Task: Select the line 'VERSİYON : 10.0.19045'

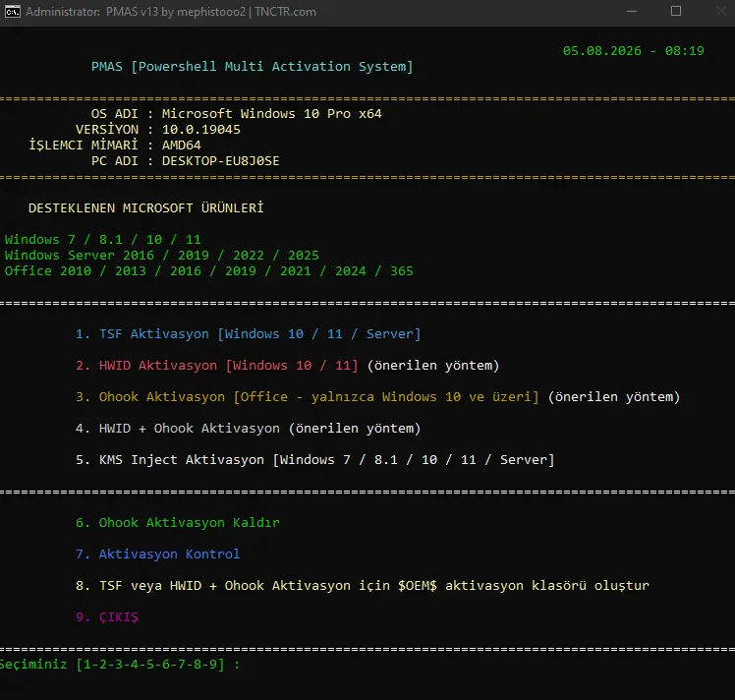Action: (158, 130)
